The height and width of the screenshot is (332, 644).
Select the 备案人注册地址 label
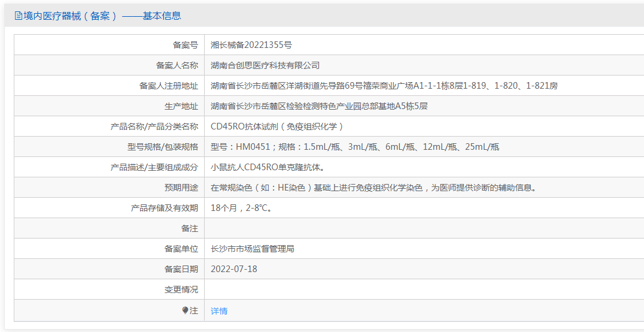coord(169,86)
